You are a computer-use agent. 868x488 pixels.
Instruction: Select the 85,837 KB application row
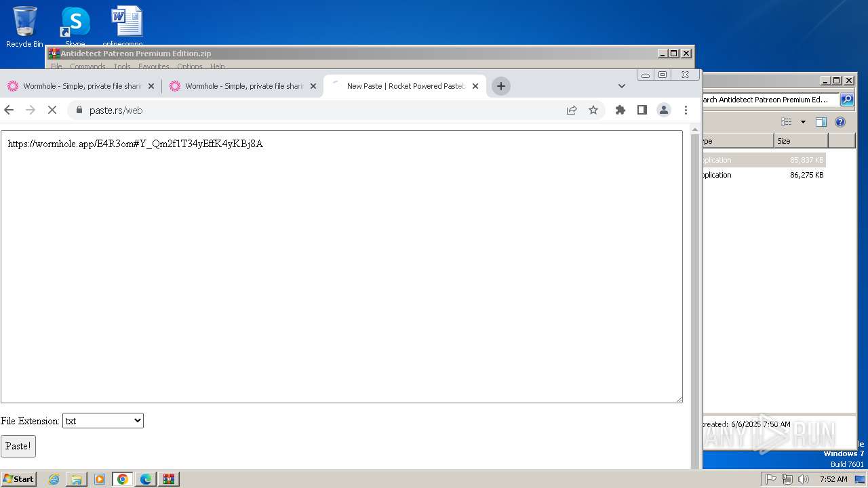764,160
